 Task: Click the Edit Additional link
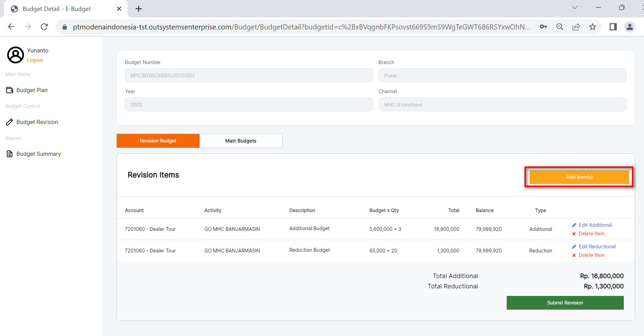click(595, 225)
